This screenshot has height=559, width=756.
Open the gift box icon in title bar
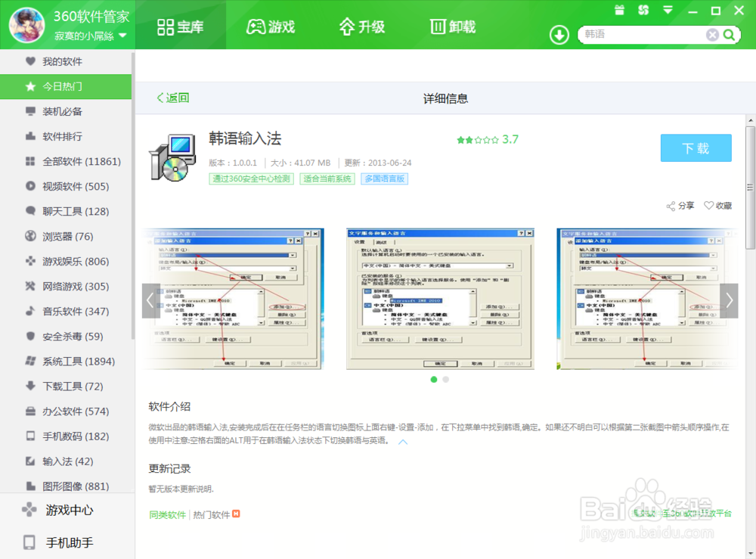tap(620, 10)
